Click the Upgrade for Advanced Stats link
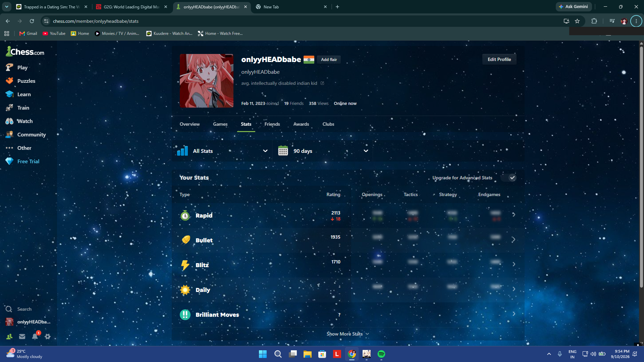Screen dimensions: 644x362 coord(462,178)
